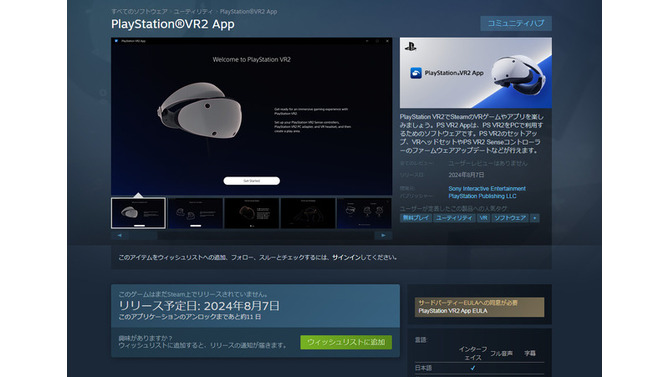
Task: Open Sony Interactive Entertainment developer link
Action: pos(487,188)
